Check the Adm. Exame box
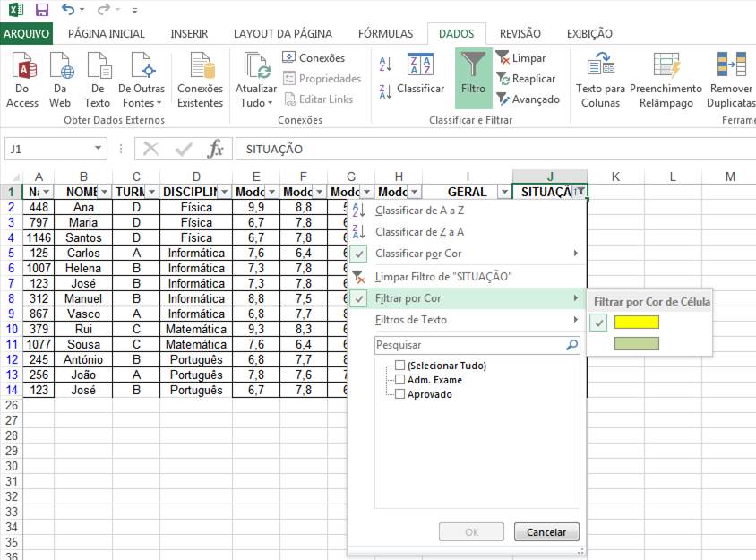 pyautogui.click(x=399, y=380)
